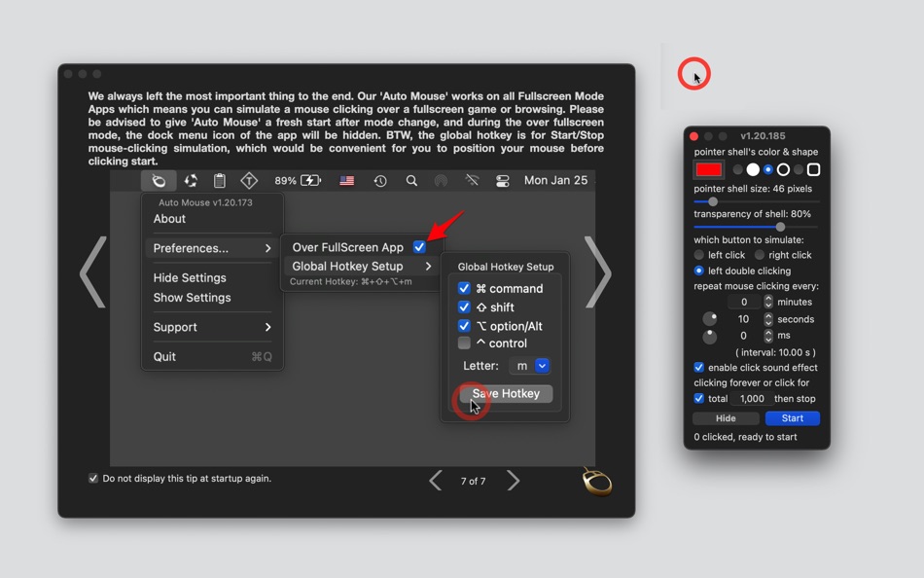Click the ms value field
924x578 pixels.
click(744, 336)
